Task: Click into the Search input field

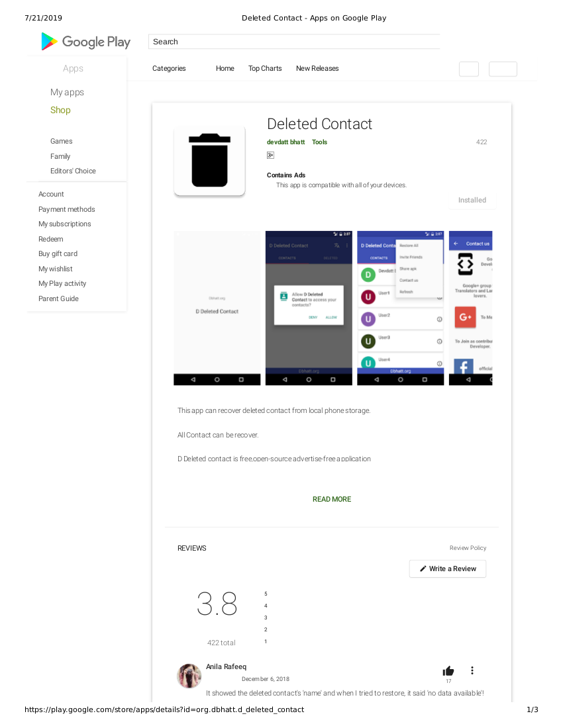Action: [x=293, y=42]
